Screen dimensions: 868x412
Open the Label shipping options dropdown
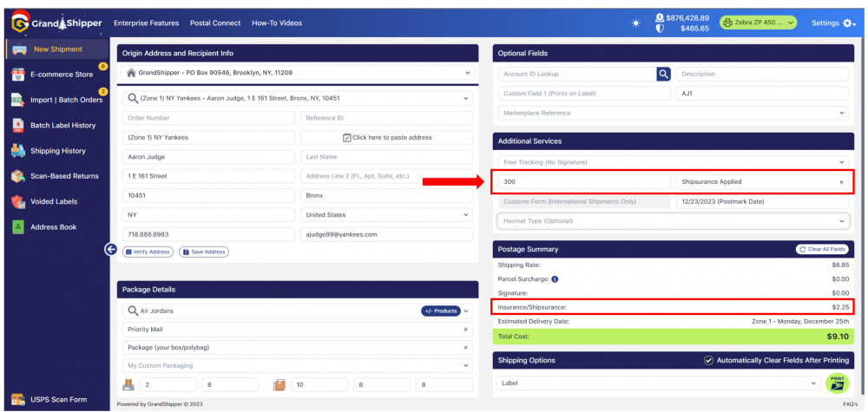click(658, 383)
